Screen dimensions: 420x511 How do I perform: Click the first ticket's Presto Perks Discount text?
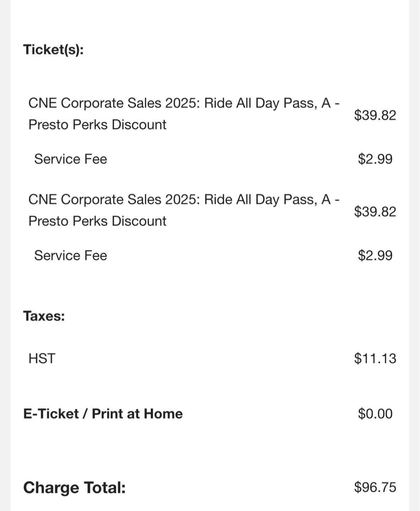coord(97,125)
